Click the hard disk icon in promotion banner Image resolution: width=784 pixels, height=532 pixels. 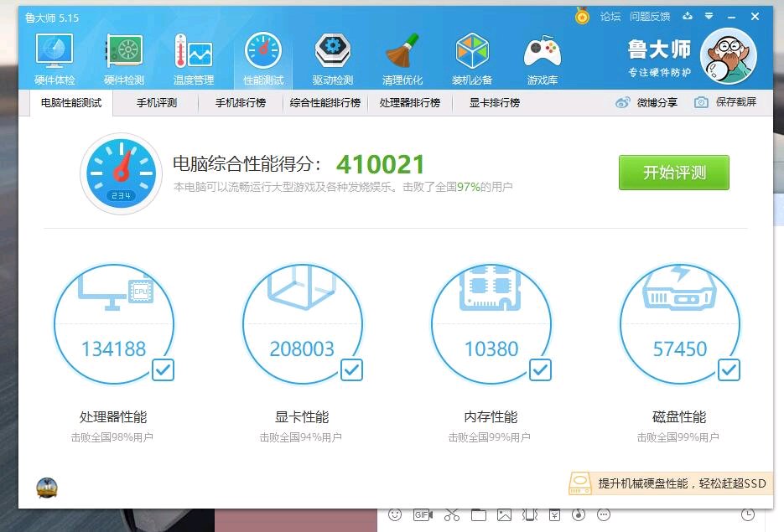point(580,483)
